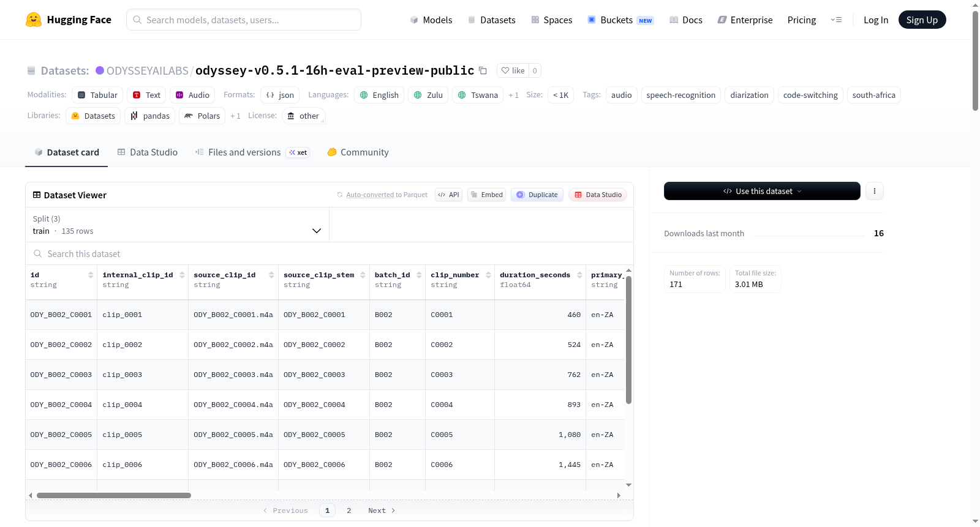Screen dimensions: 980x527
Task: Click the diarization tag
Action: [x=749, y=95]
